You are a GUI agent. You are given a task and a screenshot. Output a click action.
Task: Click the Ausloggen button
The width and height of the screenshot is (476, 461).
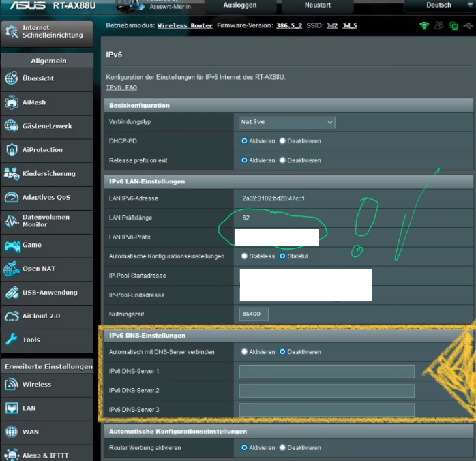[240, 5]
